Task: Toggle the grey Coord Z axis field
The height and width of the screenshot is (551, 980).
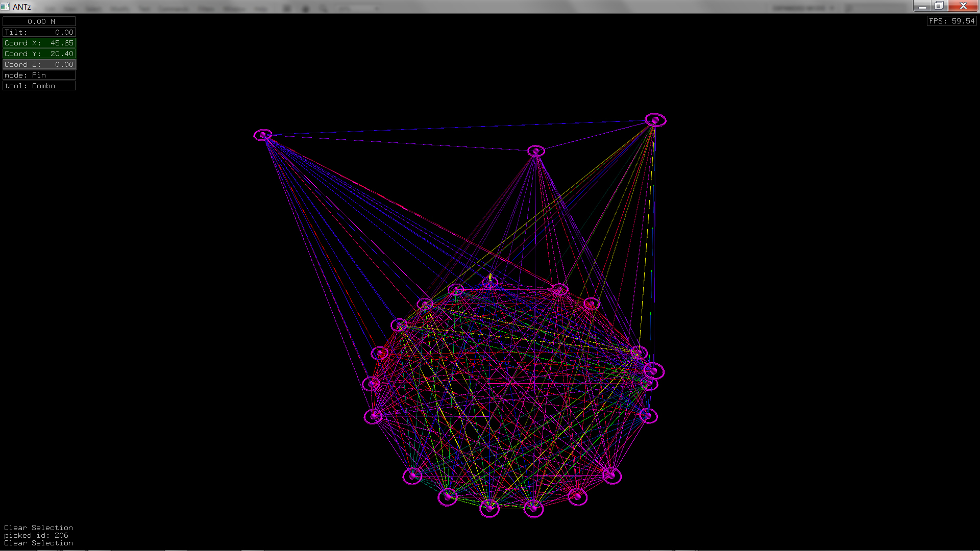Action: point(39,64)
